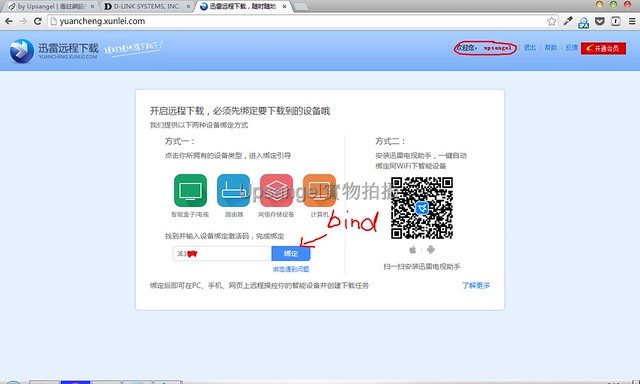Image resolution: width=640 pixels, height=384 pixels.
Task: Click the Xunlei remote download logo
Action: (x=54, y=51)
